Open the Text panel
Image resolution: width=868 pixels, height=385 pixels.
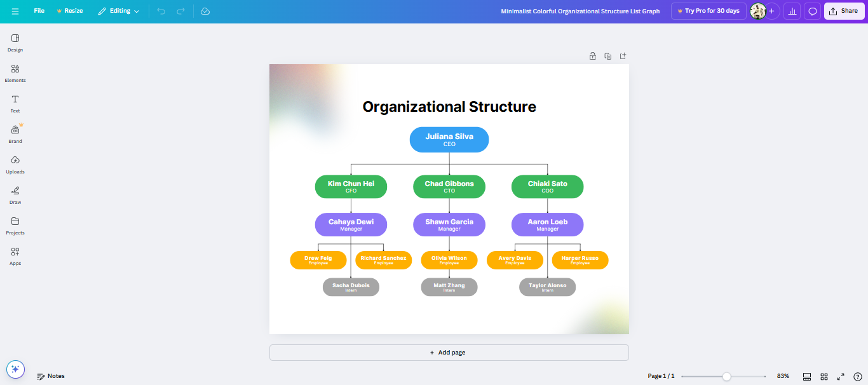[x=15, y=104]
